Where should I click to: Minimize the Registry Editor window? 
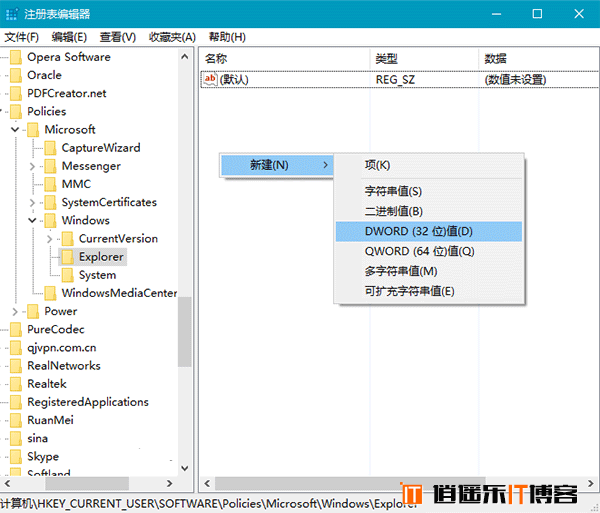point(497,14)
